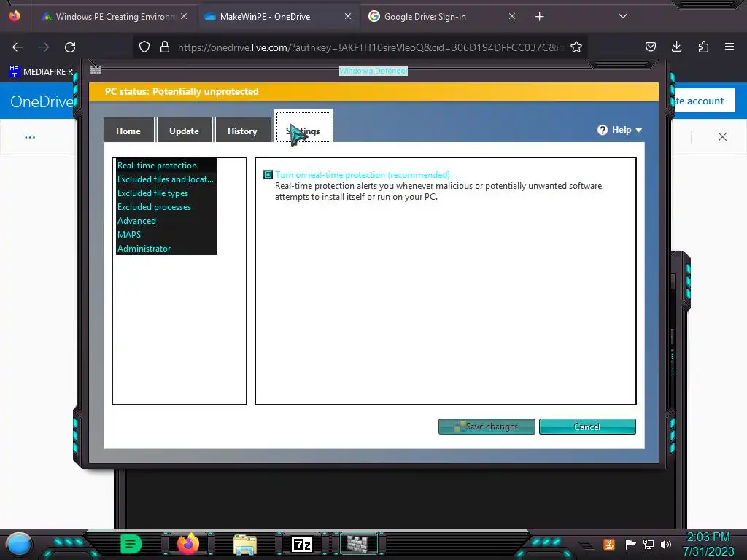
Task: Expand the Help dropdown arrow
Action: 639,130
